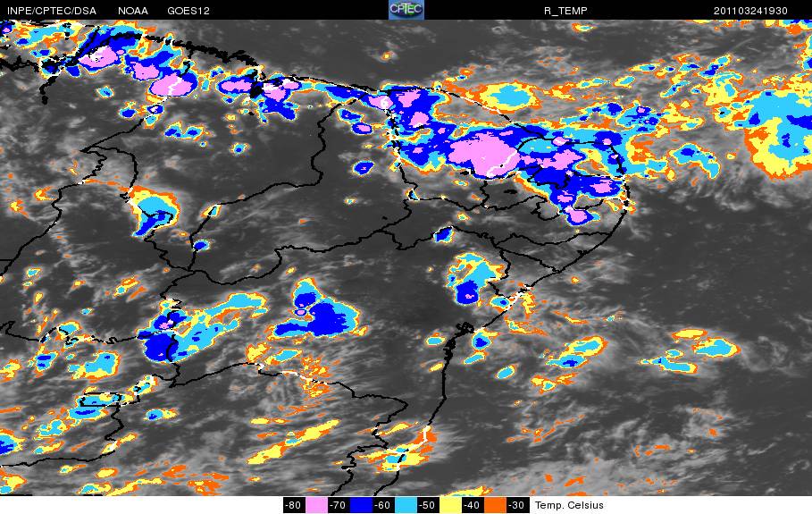Click the INPE/CPTEC/DSA header text
812x514 pixels.
pyautogui.click(x=51, y=11)
